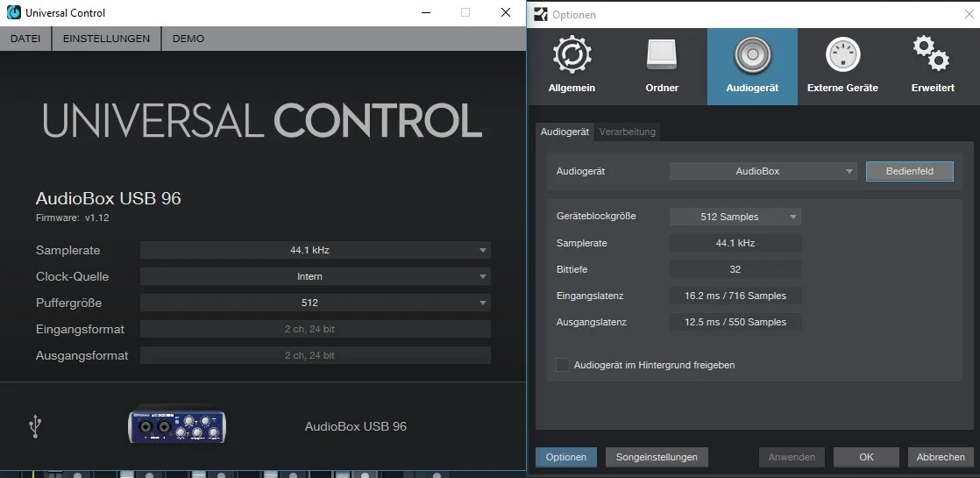Viewport: 980px width, 478px height.
Task: Open the Erweitert gears icon
Action: click(932, 54)
